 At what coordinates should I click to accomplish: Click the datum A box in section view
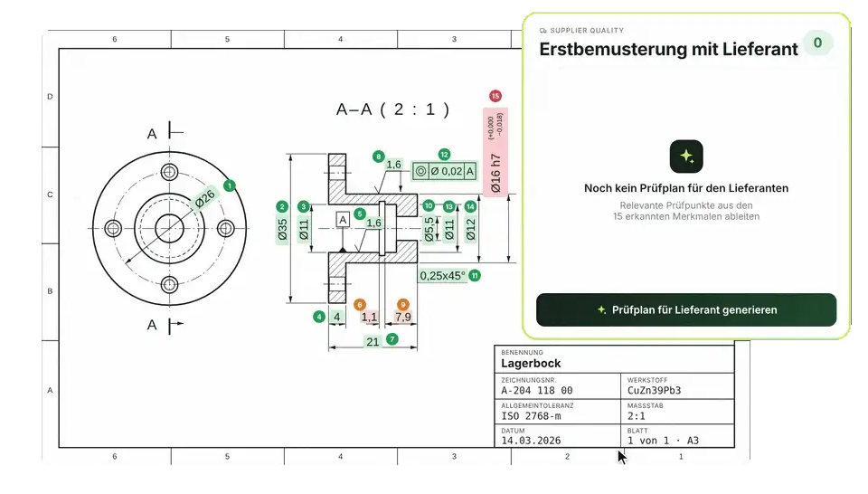[x=343, y=220]
